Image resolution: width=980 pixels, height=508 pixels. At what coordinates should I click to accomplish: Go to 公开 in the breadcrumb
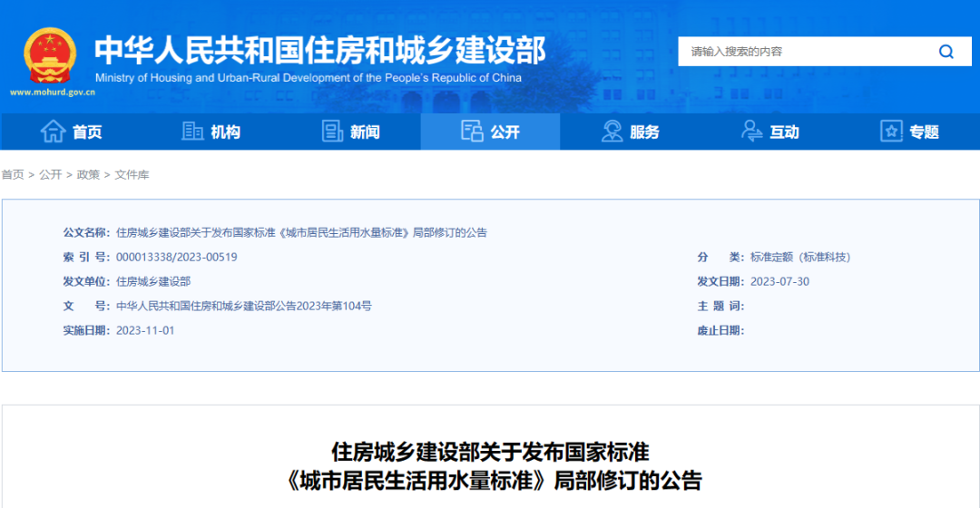point(50,174)
